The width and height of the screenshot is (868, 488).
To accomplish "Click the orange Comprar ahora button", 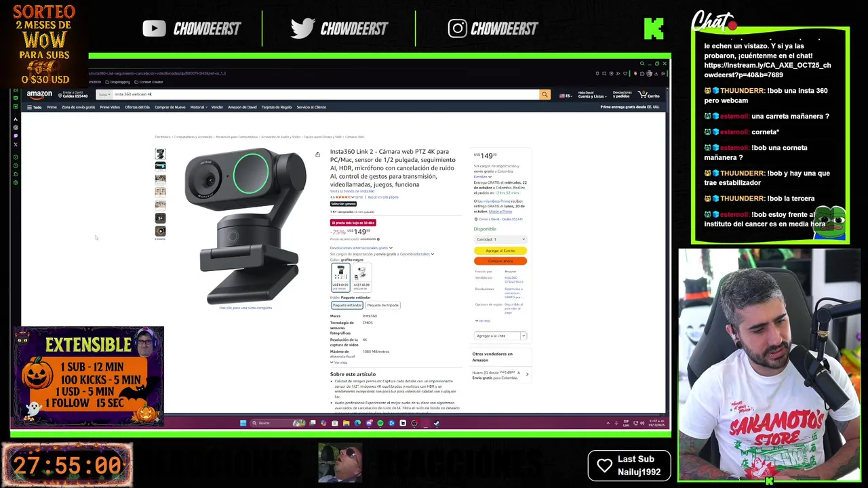I will (500, 261).
